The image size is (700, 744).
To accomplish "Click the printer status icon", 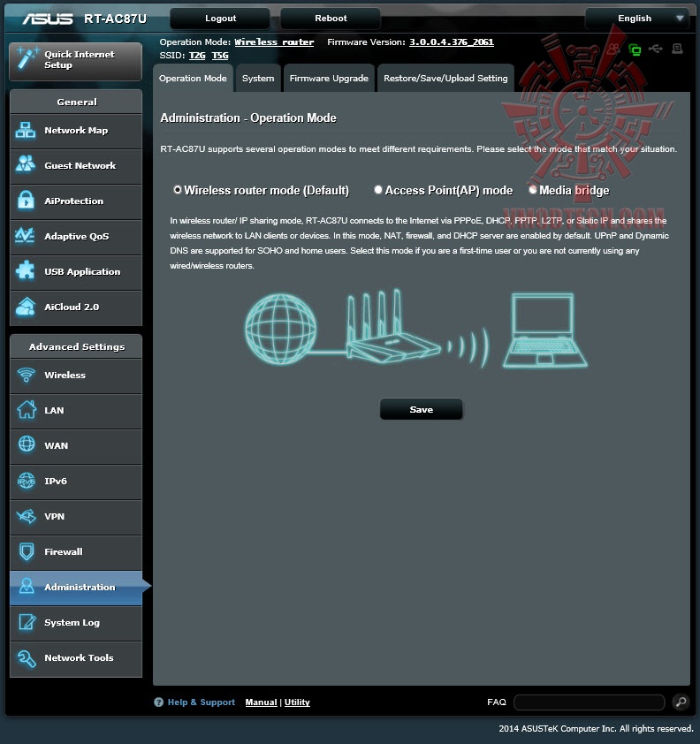I will [677, 49].
